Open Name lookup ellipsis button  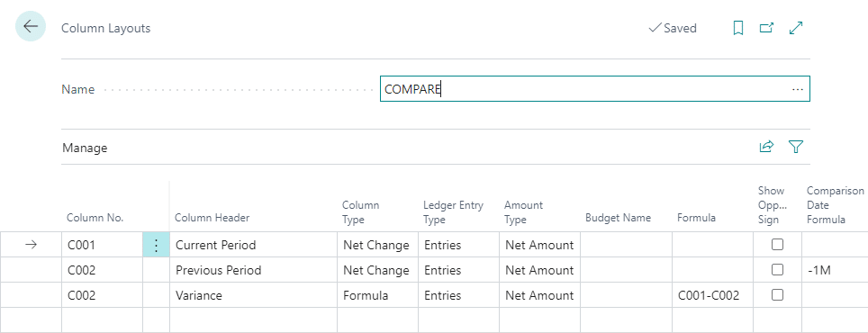tap(797, 89)
